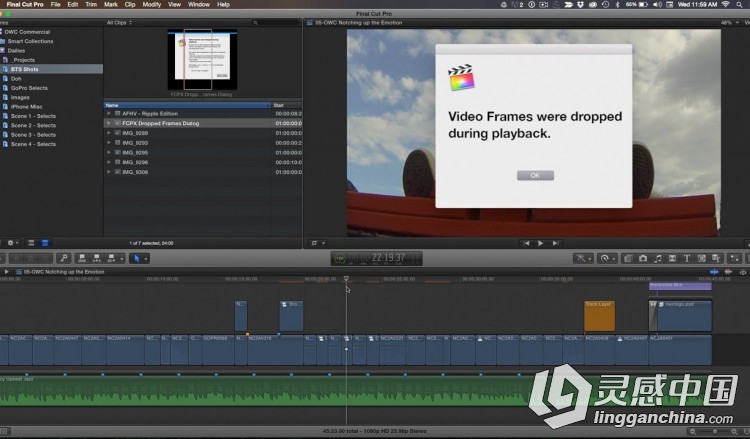Open the Titles browser T icon
750x439 pixels.
click(687, 258)
